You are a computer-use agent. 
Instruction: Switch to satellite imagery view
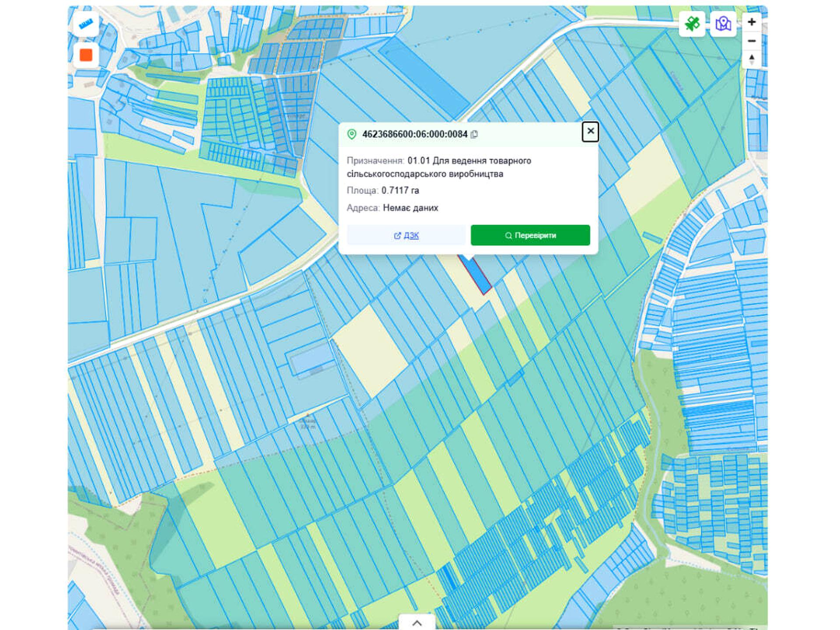pos(692,24)
